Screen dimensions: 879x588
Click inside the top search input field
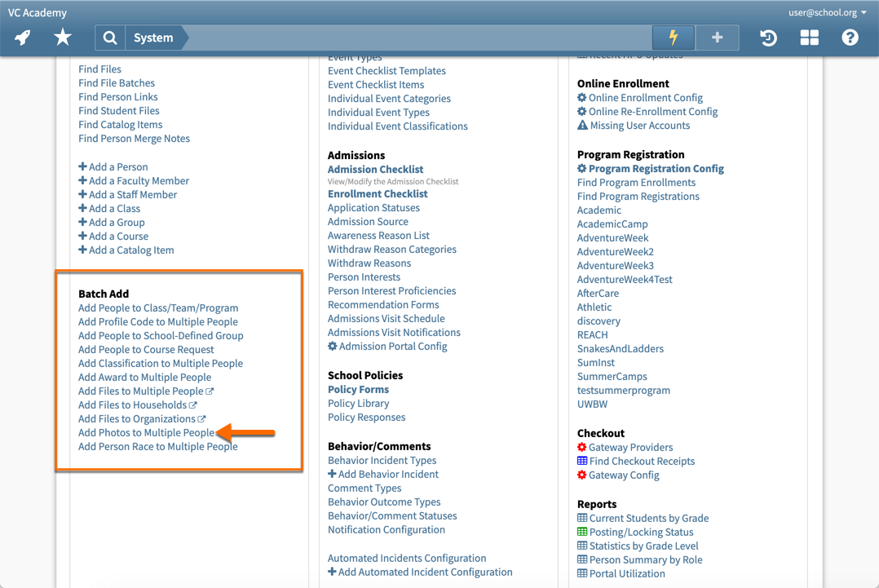(408, 37)
